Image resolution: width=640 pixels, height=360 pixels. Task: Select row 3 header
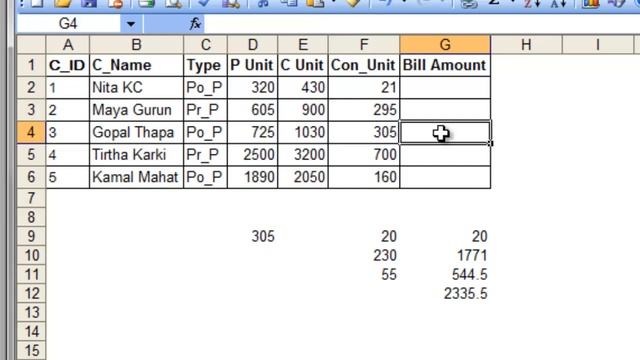[31, 110]
